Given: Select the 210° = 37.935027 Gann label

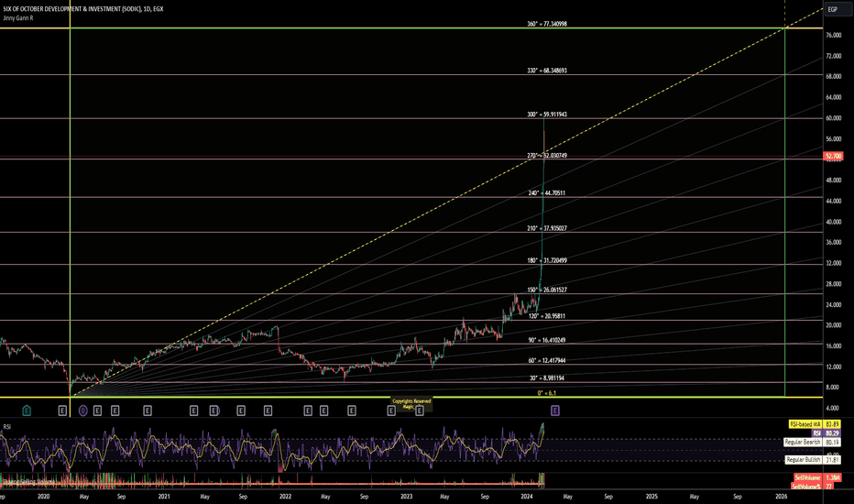Looking at the screenshot, I should (547, 228).
